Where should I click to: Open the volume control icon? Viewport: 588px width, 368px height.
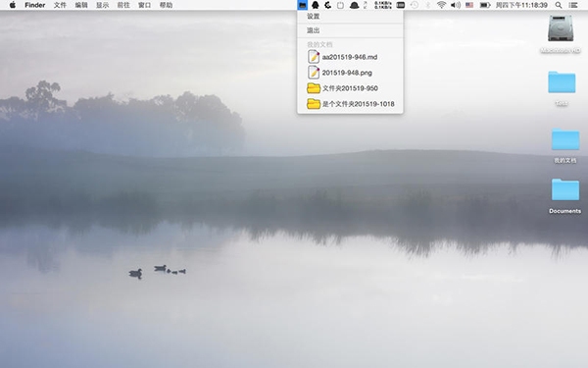(x=456, y=5)
